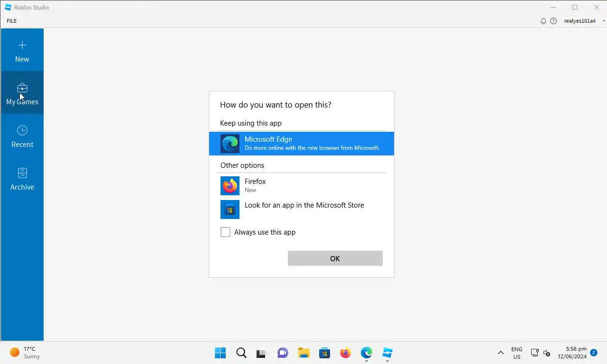Image resolution: width=607 pixels, height=364 pixels.
Task: Click the Roblox Studio title bar logo
Action: 8,7
